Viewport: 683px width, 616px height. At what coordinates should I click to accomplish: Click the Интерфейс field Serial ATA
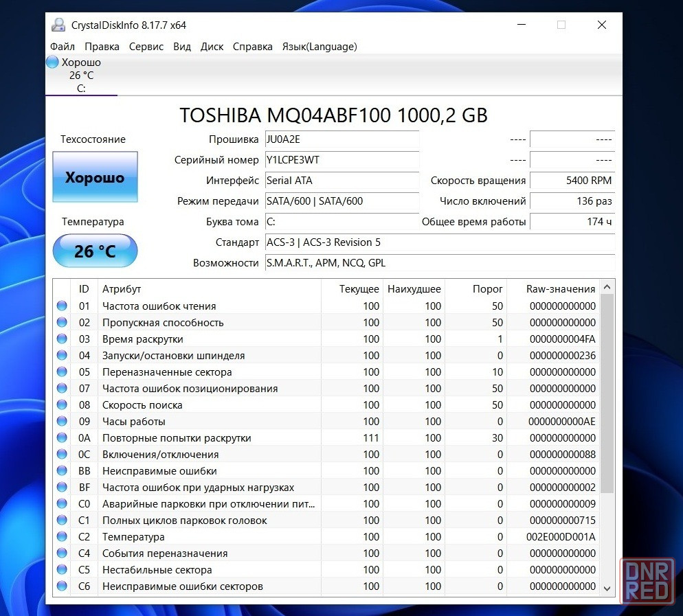(x=342, y=180)
